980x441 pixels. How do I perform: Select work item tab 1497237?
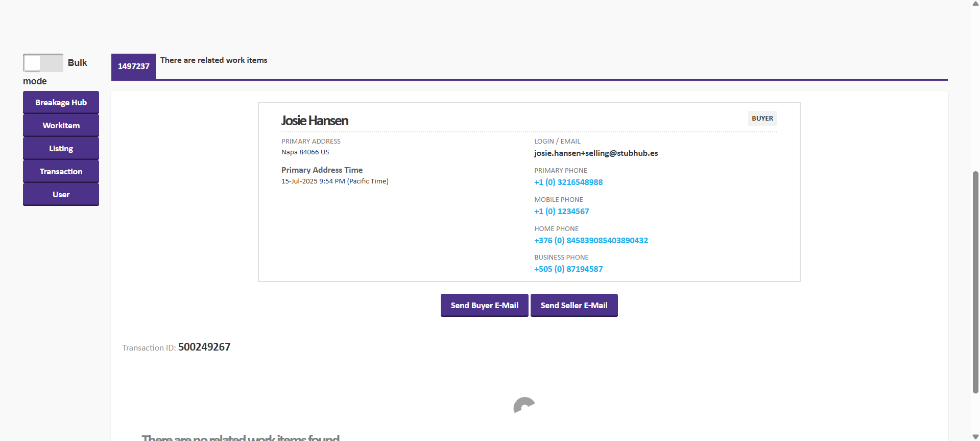pos(133,66)
